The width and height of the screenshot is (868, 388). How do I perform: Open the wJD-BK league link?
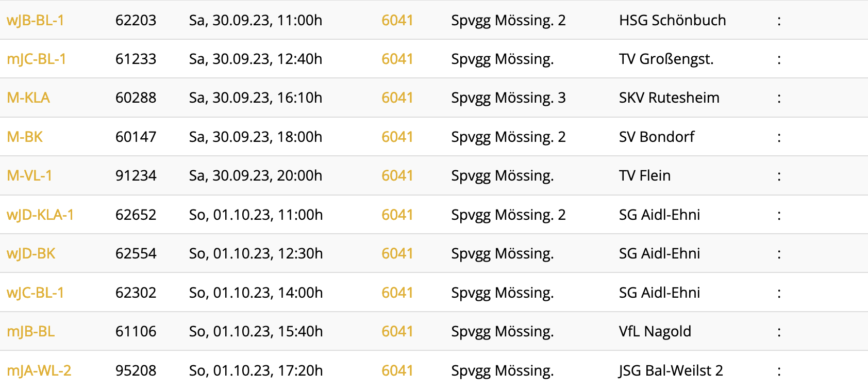(31, 254)
